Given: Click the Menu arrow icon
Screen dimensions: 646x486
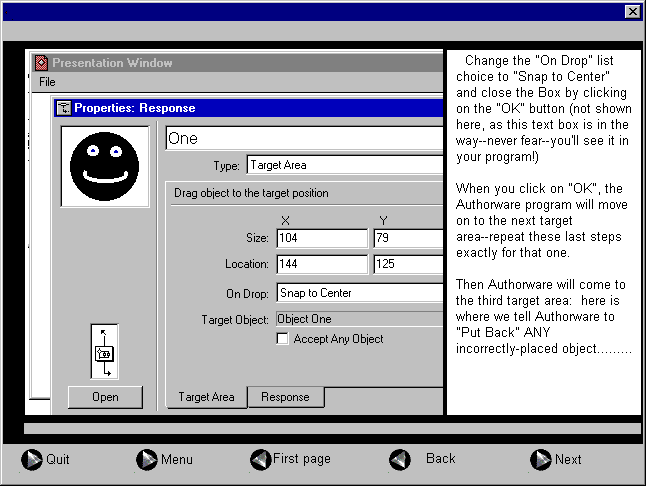Looking at the screenshot, I should pos(147,459).
